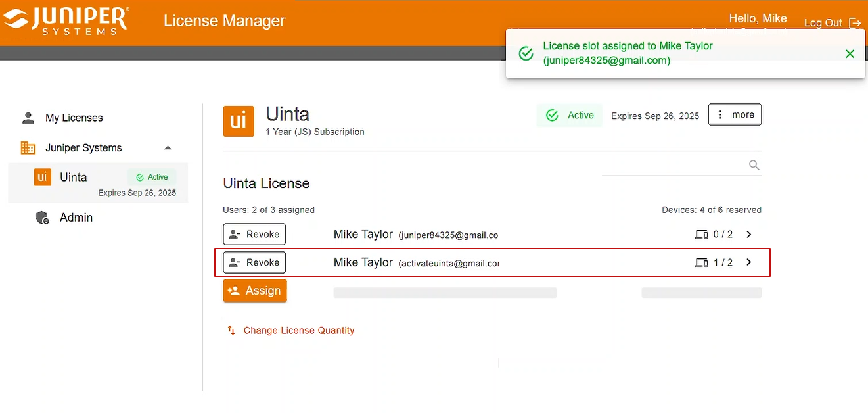Viewport: 868px width, 413px height.
Task: Click the Juniper Systems logo
Action: [x=66, y=20]
